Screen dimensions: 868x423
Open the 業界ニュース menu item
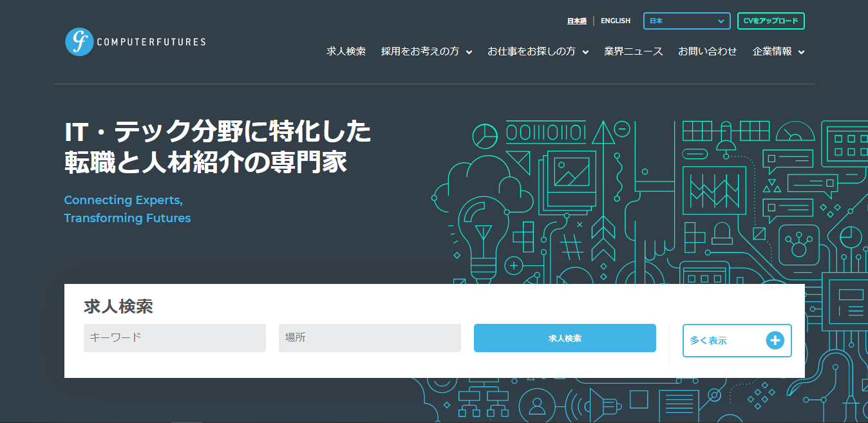point(633,52)
